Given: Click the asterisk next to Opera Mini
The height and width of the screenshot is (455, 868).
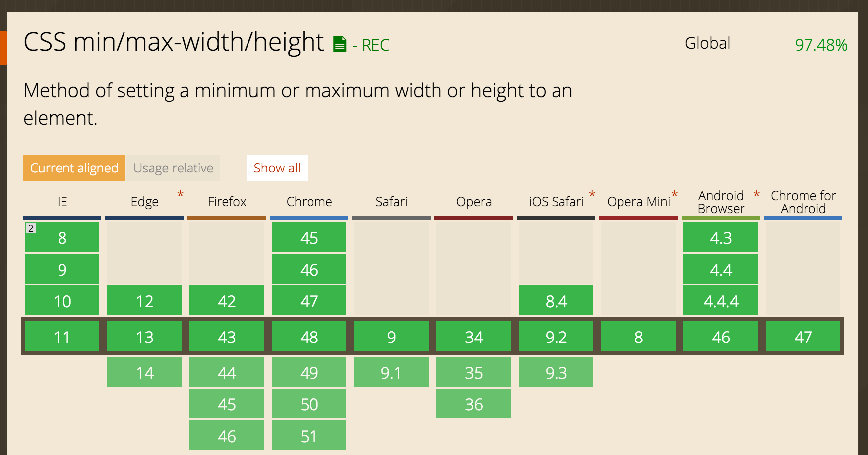Looking at the screenshot, I should (674, 194).
